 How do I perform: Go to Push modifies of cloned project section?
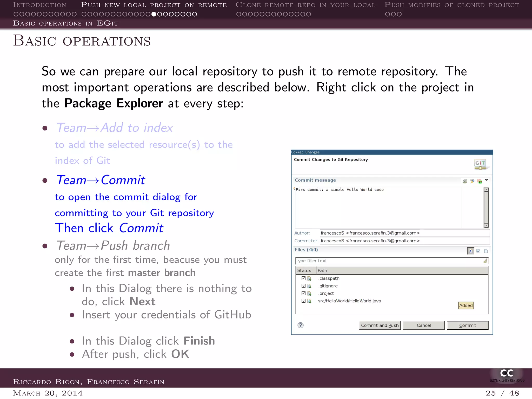452,5
